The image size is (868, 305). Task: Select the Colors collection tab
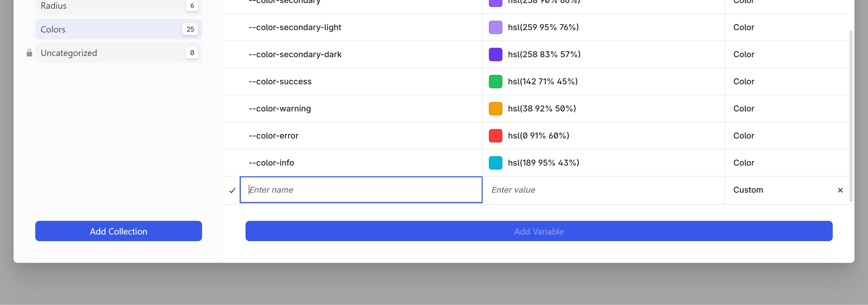click(x=118, y=29)
